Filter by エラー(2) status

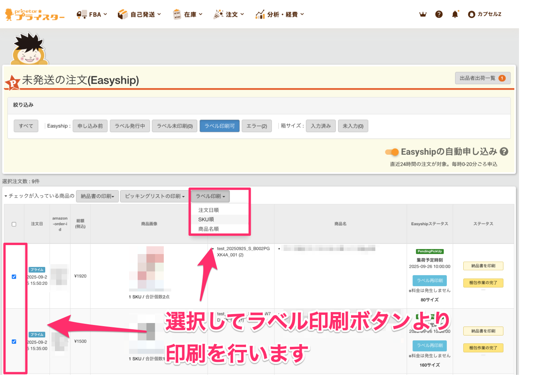[x=257, y=126]
